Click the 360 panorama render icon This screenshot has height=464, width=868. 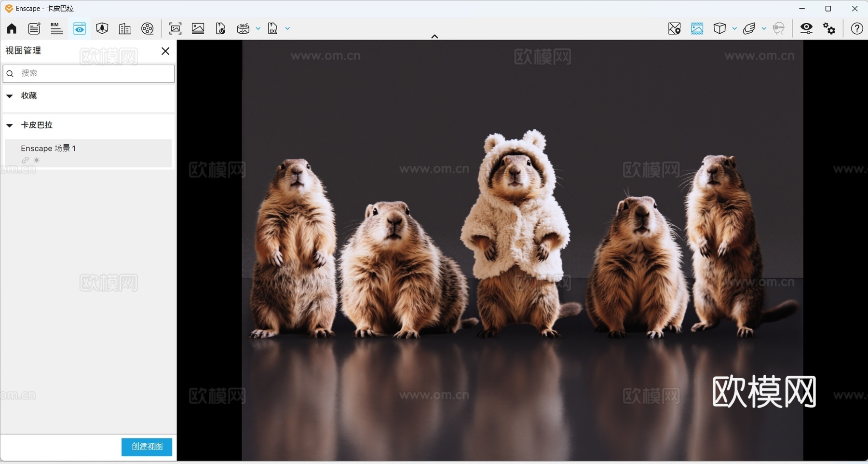coord(244,28)
